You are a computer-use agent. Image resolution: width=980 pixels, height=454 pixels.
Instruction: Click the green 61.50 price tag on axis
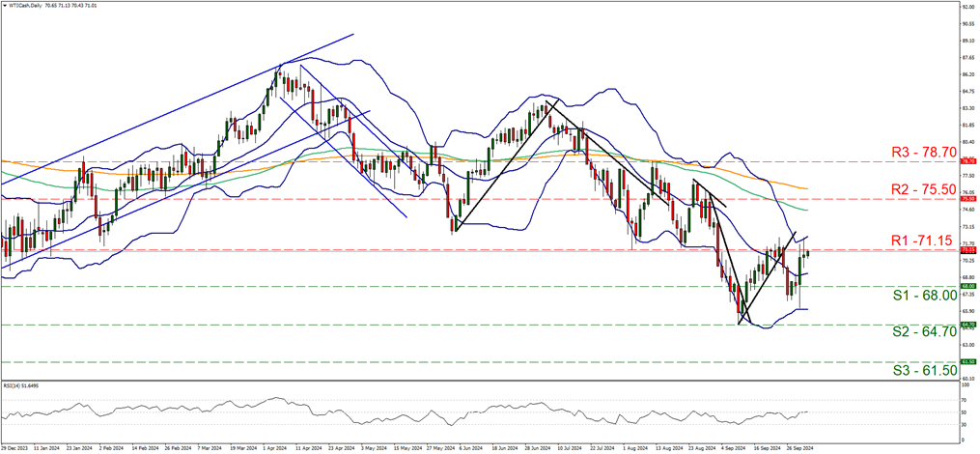[x=968, y=361]
